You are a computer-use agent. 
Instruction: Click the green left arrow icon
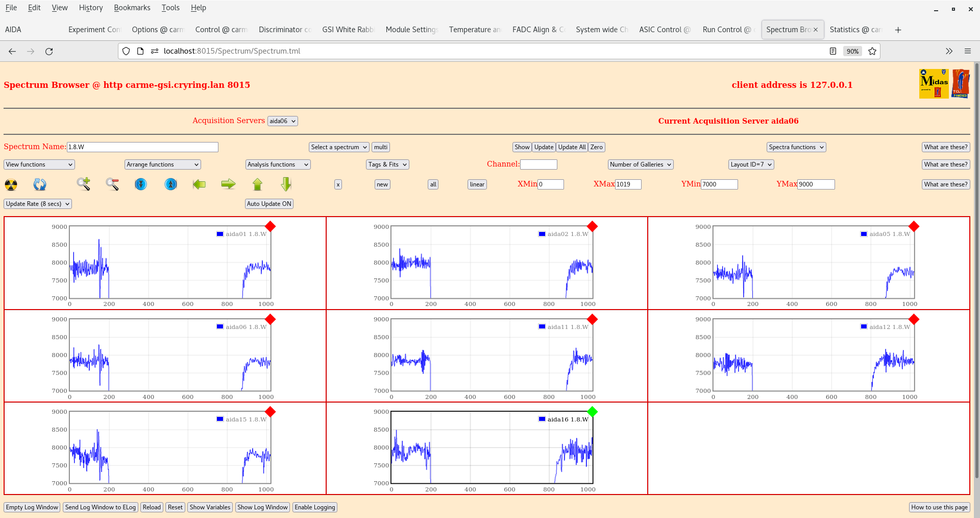(199, 184)
